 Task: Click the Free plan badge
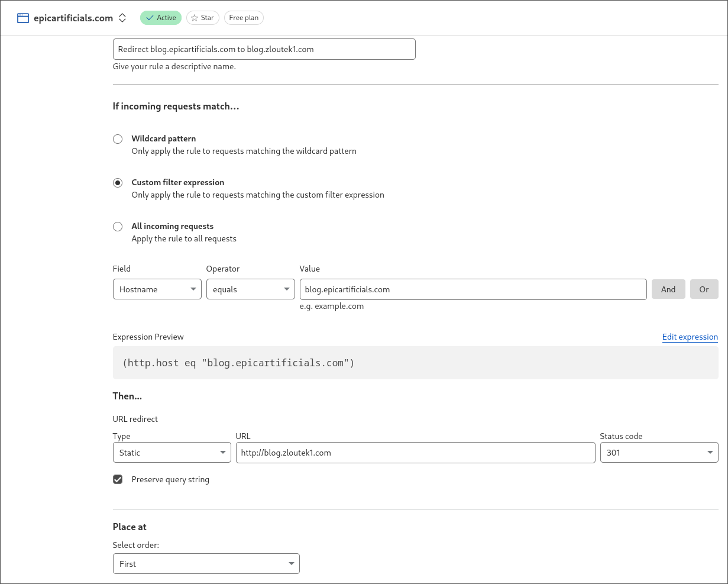[244, 18]
